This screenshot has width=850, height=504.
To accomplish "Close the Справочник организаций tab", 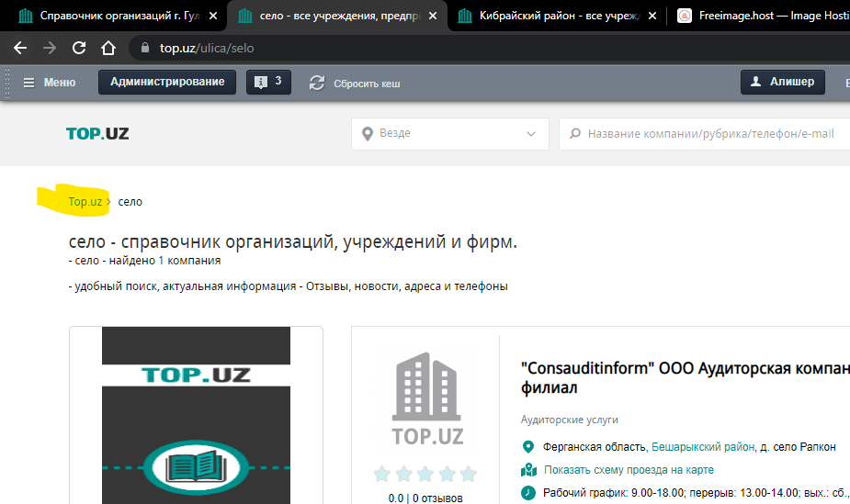I will (213, 16).
